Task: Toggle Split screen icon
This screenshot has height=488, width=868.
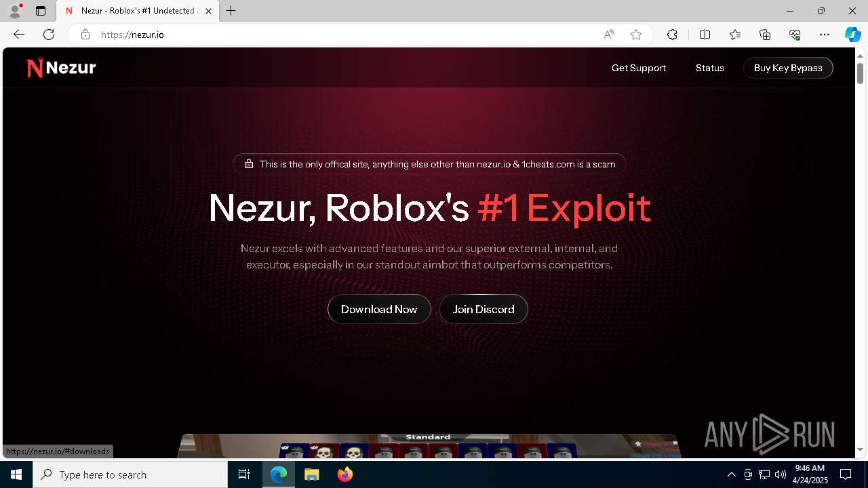Action: click(705, 35)
